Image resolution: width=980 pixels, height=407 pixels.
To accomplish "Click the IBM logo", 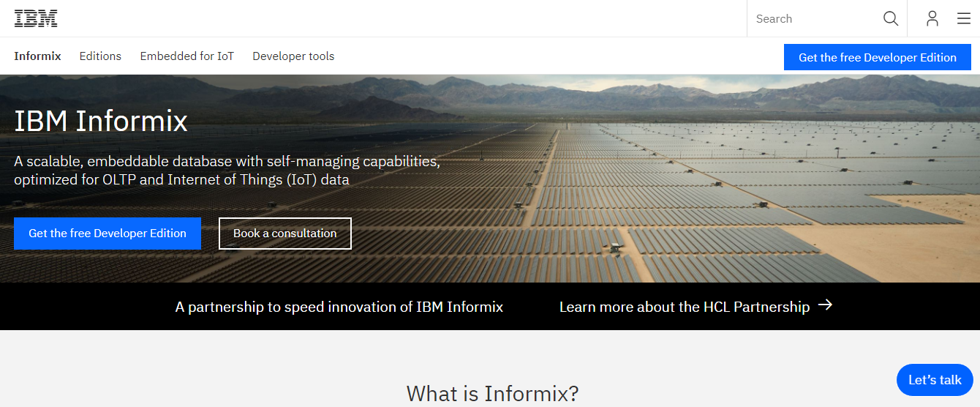I will [36, 18].
